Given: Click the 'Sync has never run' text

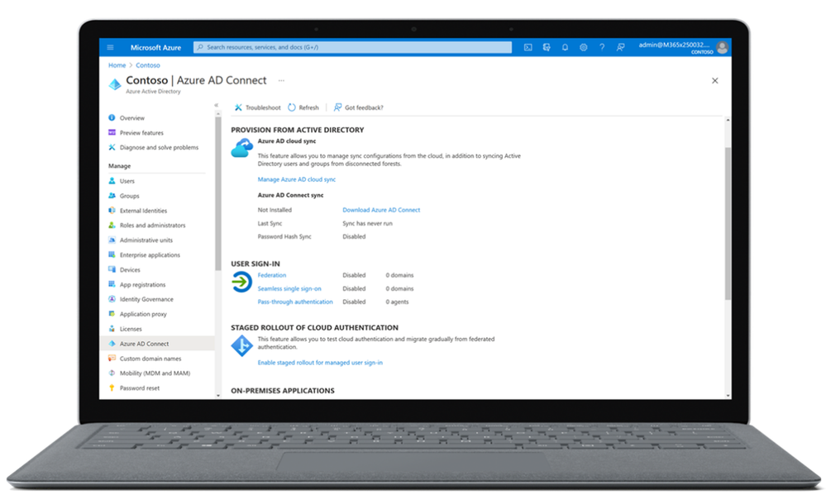Looking at the screenshot, I should coord(367,223).
